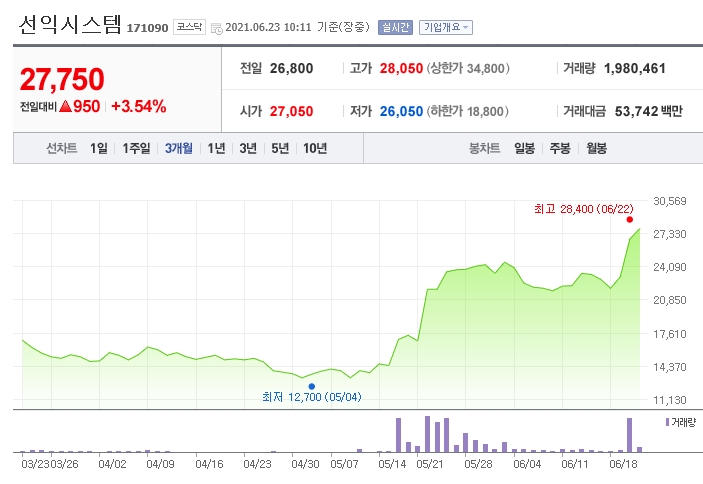Image resolution: width=703 pixels, height=484 pixels.
Task: Click the red up-triangle change indicator
Action: [x=65, y=106]
